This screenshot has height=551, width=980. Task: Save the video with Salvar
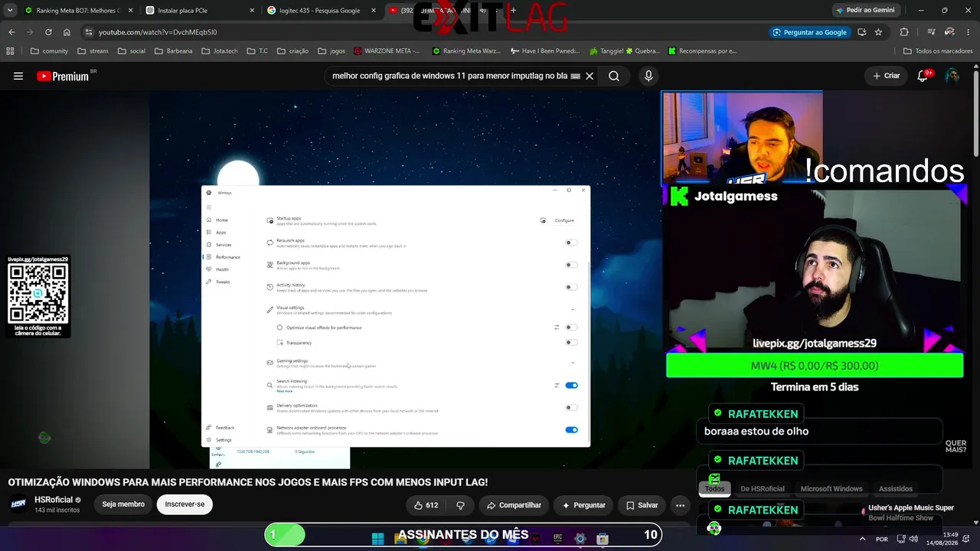pos(642,505)
